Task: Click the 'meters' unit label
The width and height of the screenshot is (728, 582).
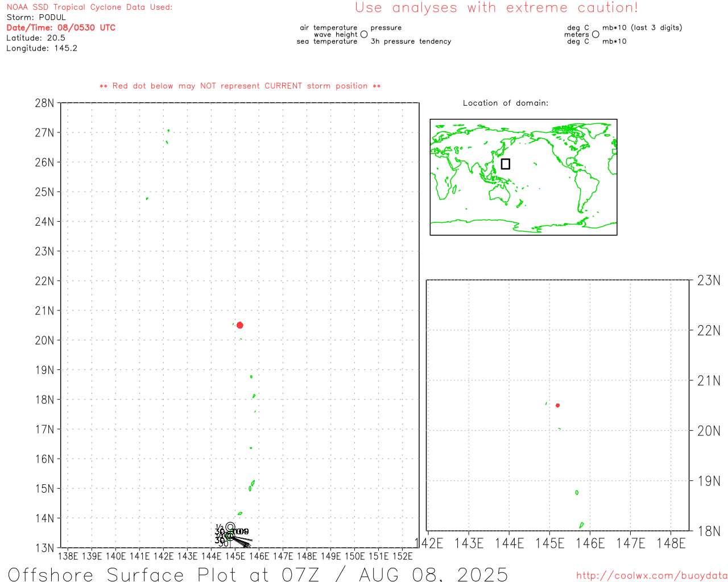Action: 577,34
